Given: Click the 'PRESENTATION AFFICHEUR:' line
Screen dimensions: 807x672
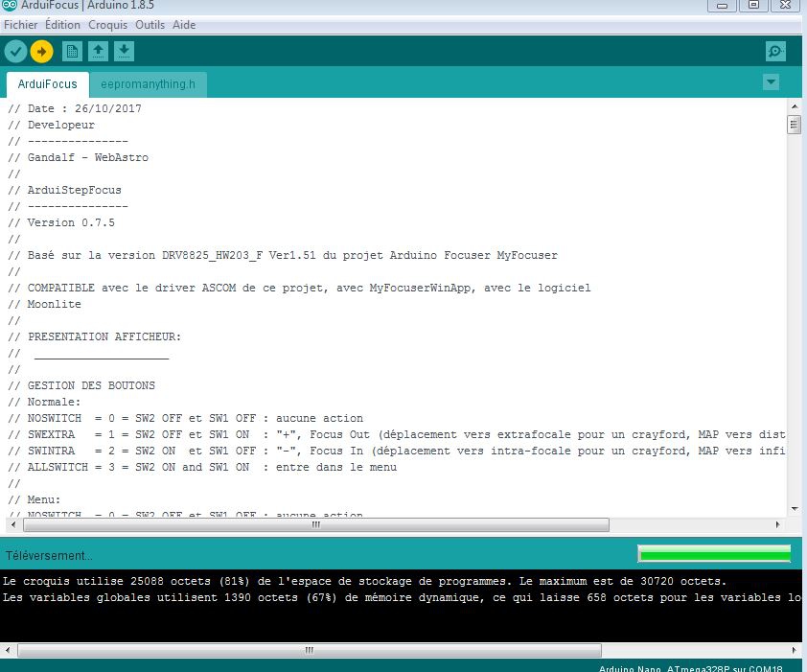Looking at the screenshot, I should [x=95, y=336].
